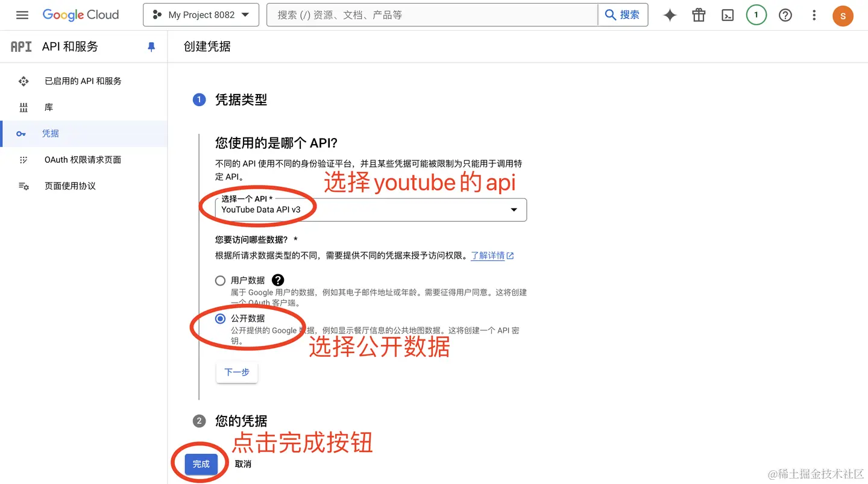The height and width of the screenshot is (484, 868).
Task: Open the hamburger navigation menu
Action: 22,15
